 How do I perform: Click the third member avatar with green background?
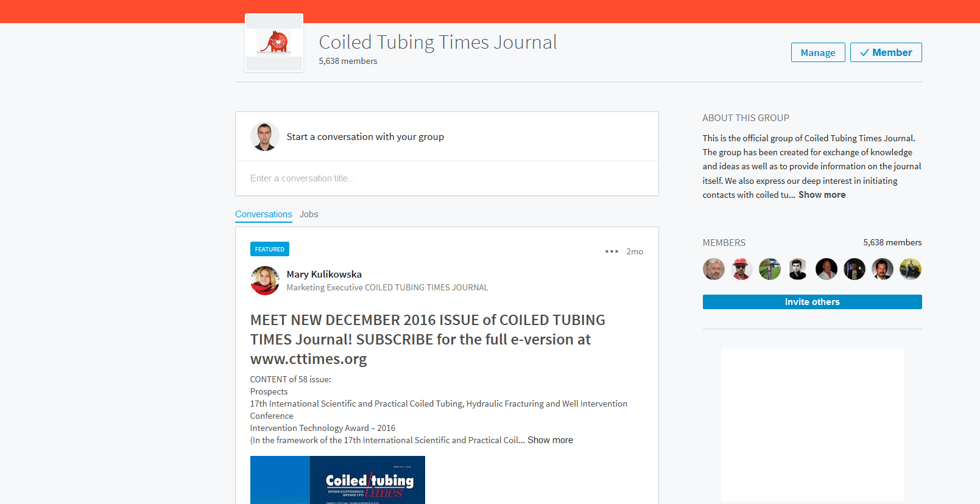pos(770,269)
